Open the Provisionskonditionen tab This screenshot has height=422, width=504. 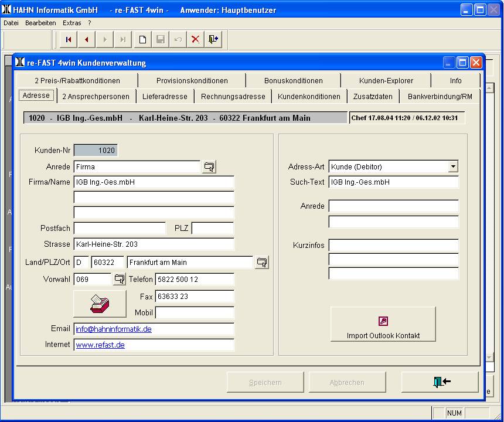(192, 81)
